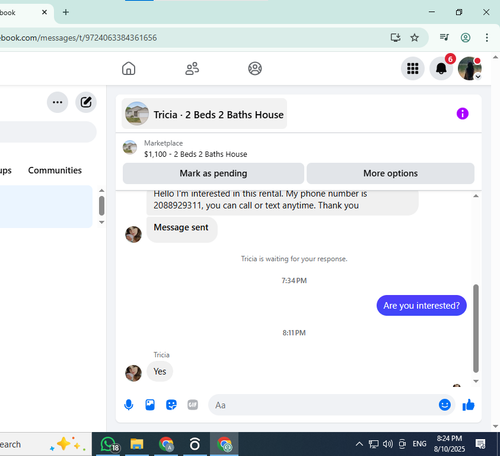Click Windows taskbar search box
500x456 pixels.
[46, 444]
